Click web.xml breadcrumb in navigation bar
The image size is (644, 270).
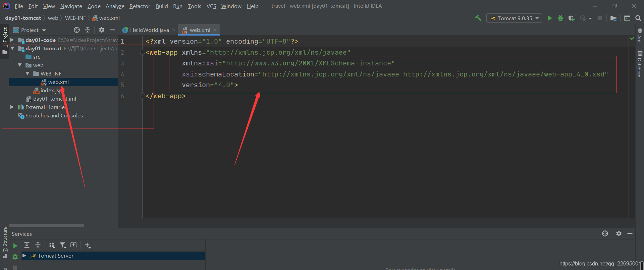click(x=106, y=18)
